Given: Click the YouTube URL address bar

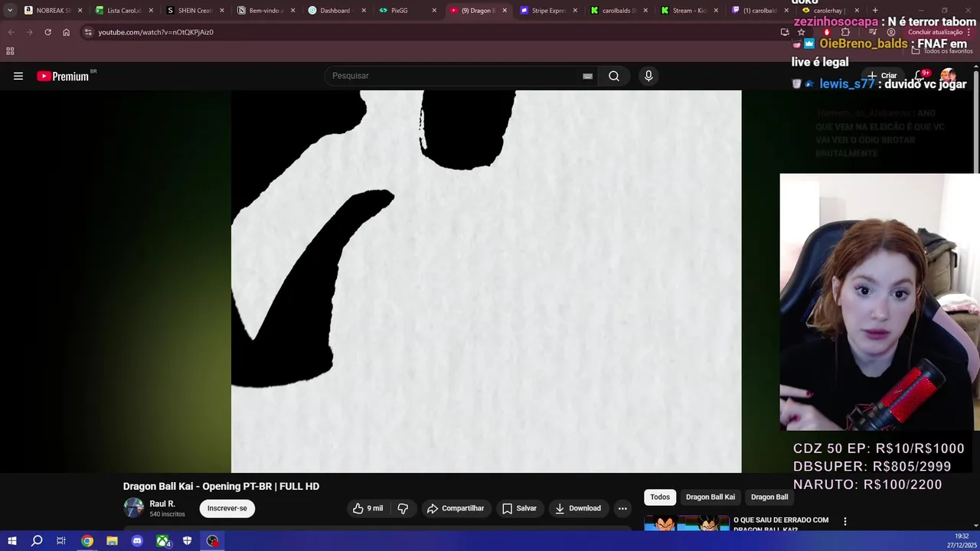Looking at the screenshot, I should coord(429,32).
